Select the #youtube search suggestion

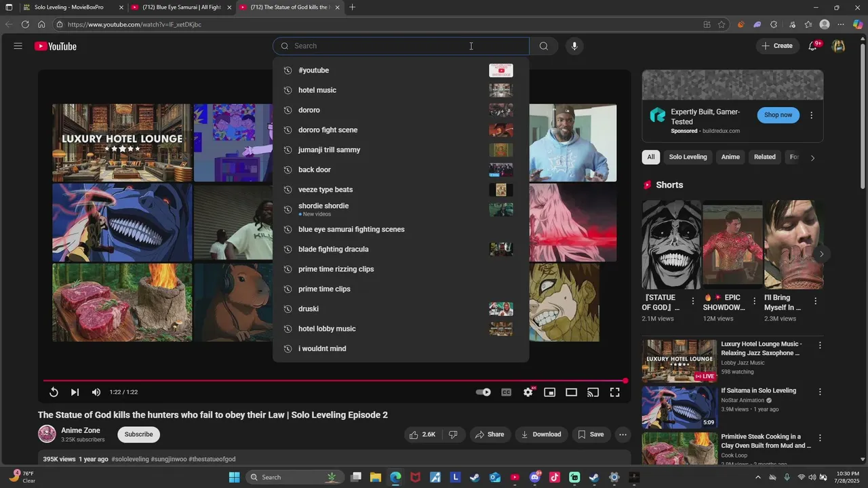(401, 70)
